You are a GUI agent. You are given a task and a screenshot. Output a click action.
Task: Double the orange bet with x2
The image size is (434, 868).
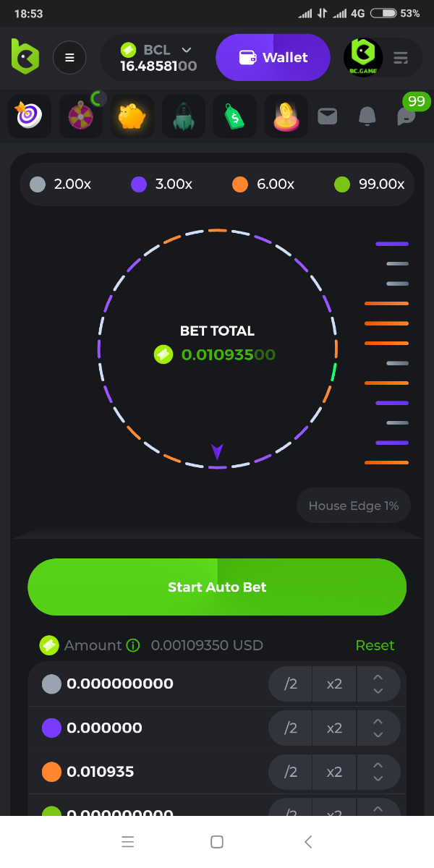click(x=334, y=773)
